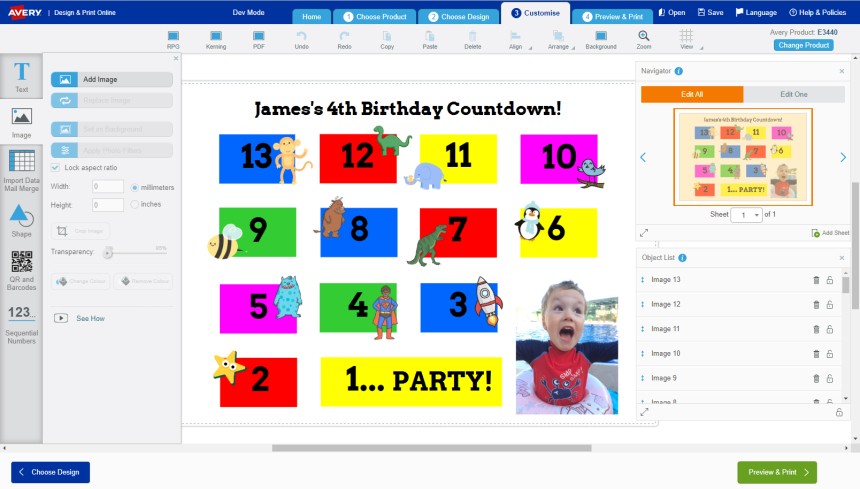
Task: Click the Zoom magnifier icon
Action: [643, 36]
